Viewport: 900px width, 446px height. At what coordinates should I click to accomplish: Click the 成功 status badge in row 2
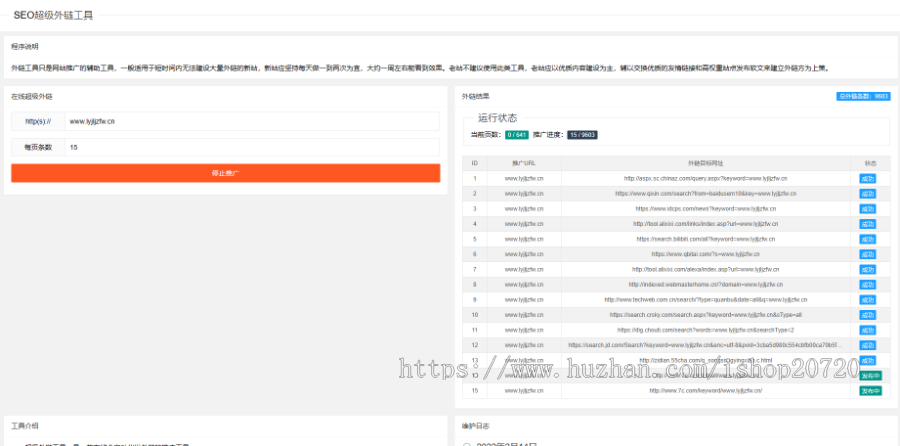867,194
